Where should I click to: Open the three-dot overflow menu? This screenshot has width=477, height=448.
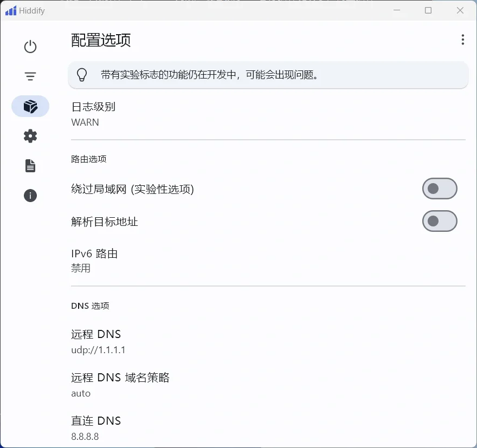click(x=463, y=39)
